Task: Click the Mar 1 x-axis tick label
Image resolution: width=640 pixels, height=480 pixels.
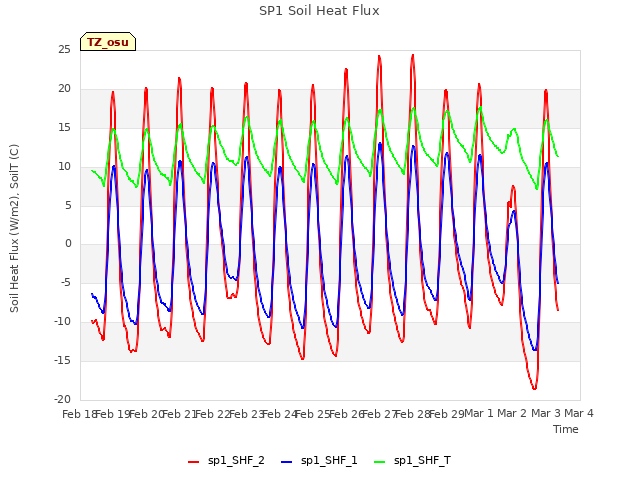Action: 479,413
